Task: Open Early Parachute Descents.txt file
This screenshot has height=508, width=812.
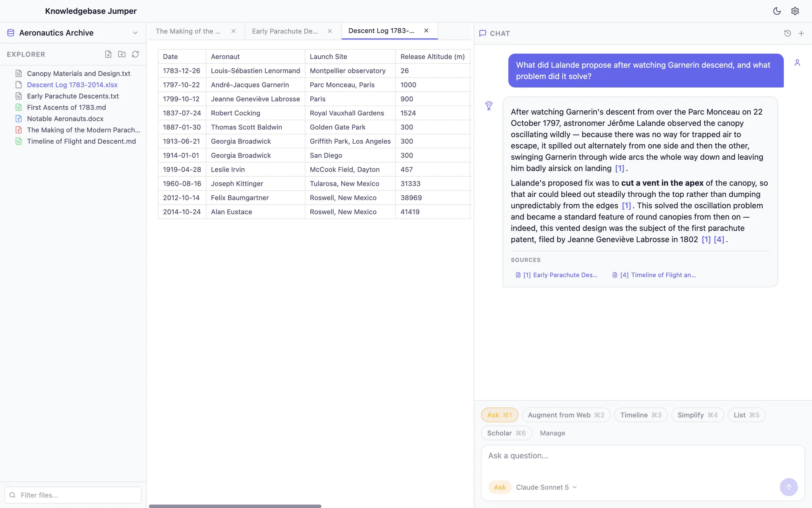Action: tap(73, 96)
